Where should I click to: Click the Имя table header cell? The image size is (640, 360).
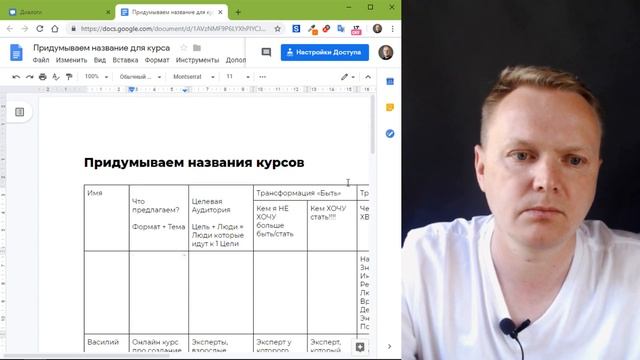click(x=107, y=218)
